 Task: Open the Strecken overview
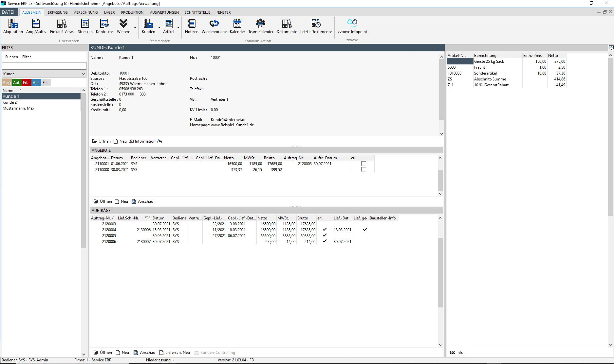click(85, 26)
